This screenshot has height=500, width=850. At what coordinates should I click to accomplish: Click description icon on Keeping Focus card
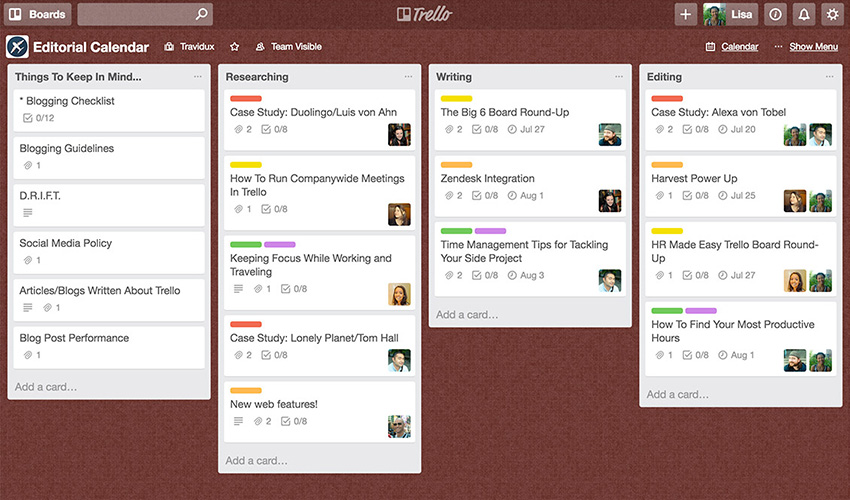pyautogui.click(x=238, y=289)
